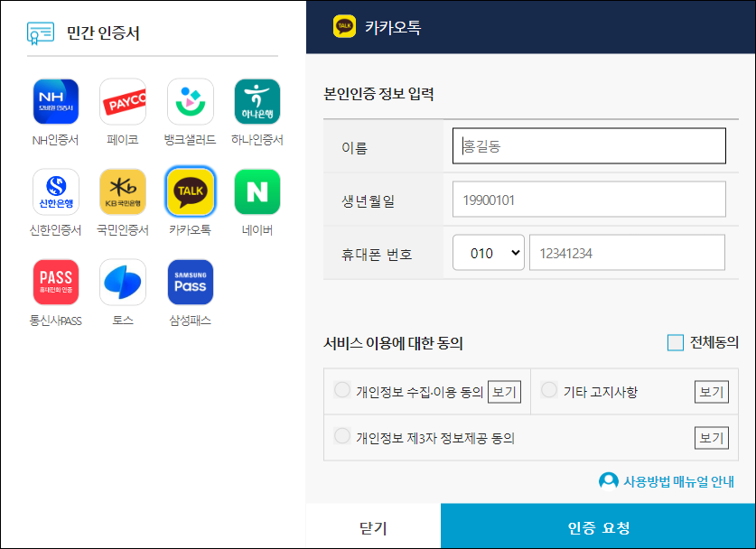Viewport: 756px width, 549px height.
Task: Focus the 이름 name input field
Action: 589,146
